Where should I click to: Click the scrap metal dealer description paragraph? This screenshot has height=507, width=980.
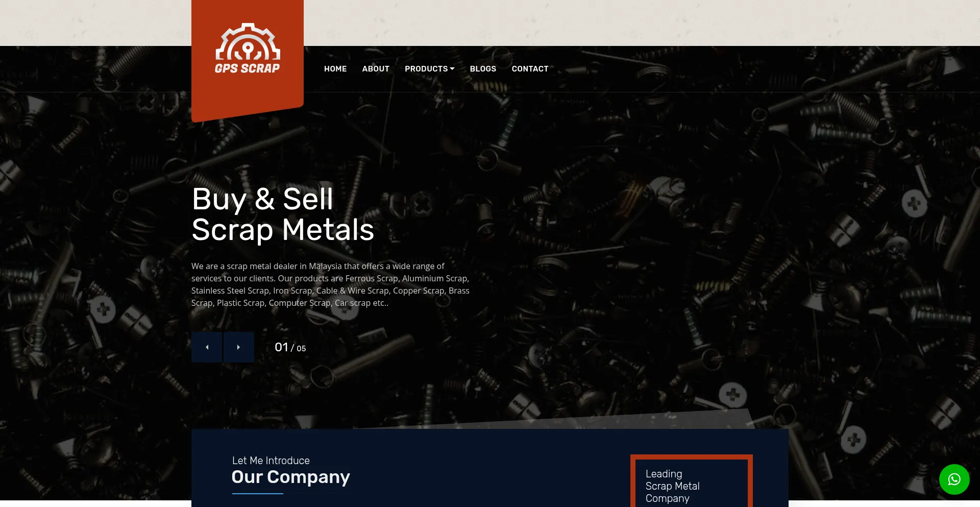click(330, 284)
